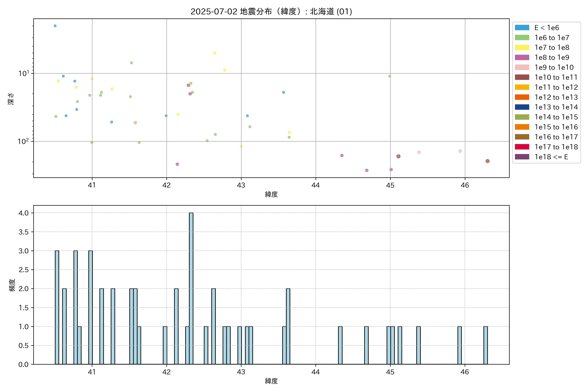Click the topmost blue scatter point at upper left
The height and width of the screenshot is (392, 588).
tap(55, 26)
